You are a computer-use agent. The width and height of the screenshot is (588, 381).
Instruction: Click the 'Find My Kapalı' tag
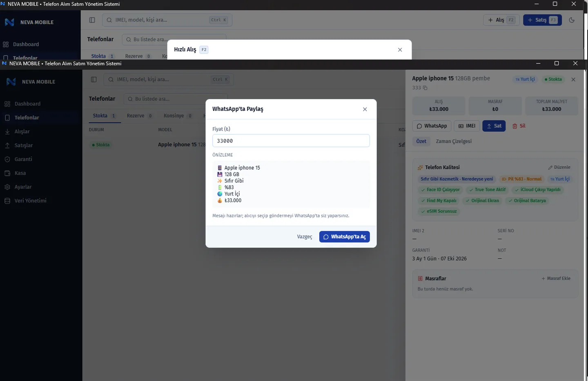tap(439, 201)
